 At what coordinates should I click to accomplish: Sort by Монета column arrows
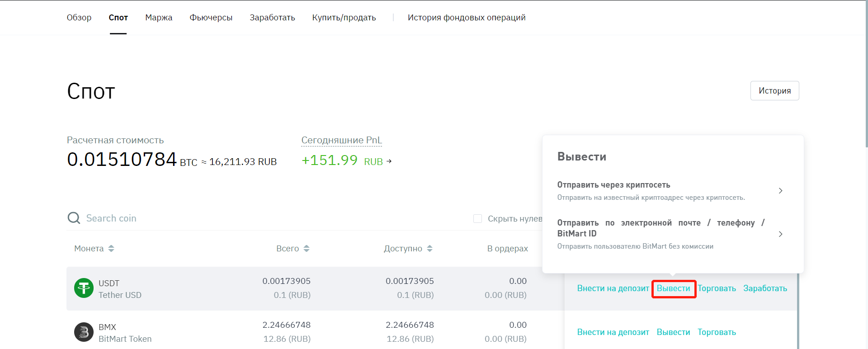pos(111,249)
